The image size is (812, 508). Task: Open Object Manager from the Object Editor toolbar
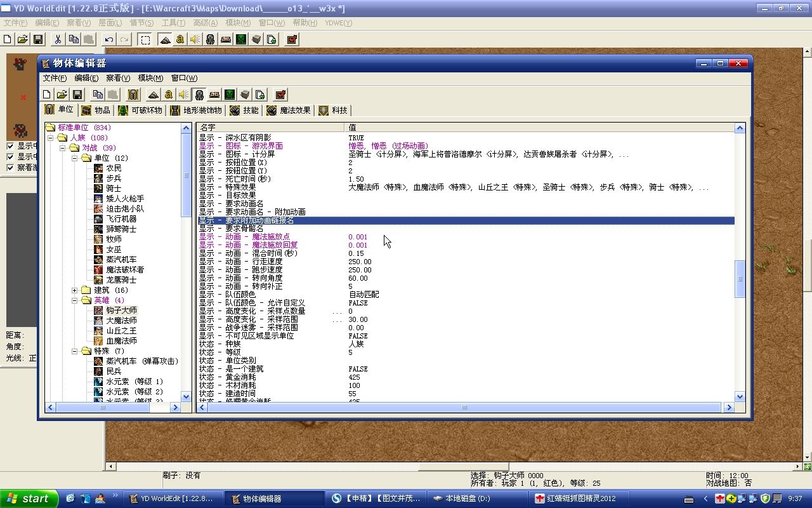[x=245, y=95]
